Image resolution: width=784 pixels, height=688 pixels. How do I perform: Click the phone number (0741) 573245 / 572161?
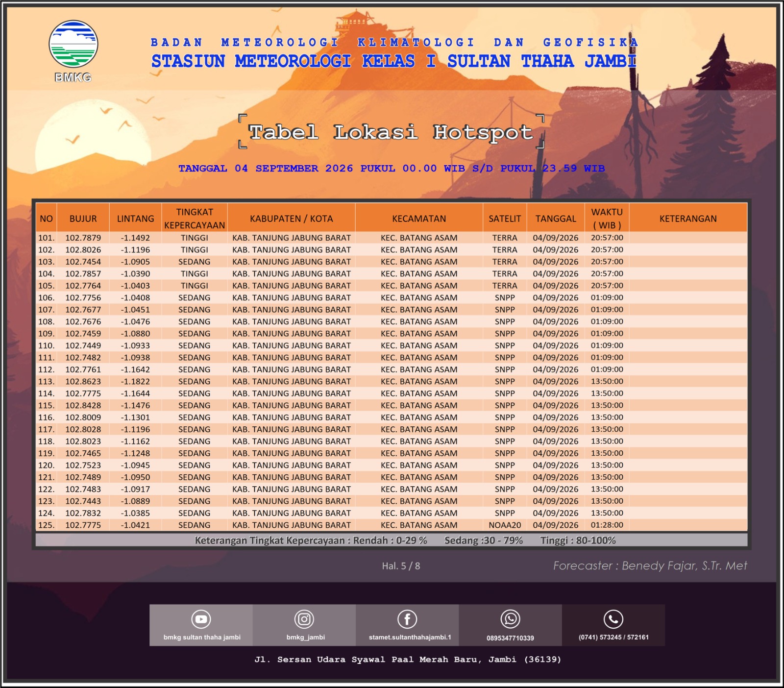(x=613, y=638)
